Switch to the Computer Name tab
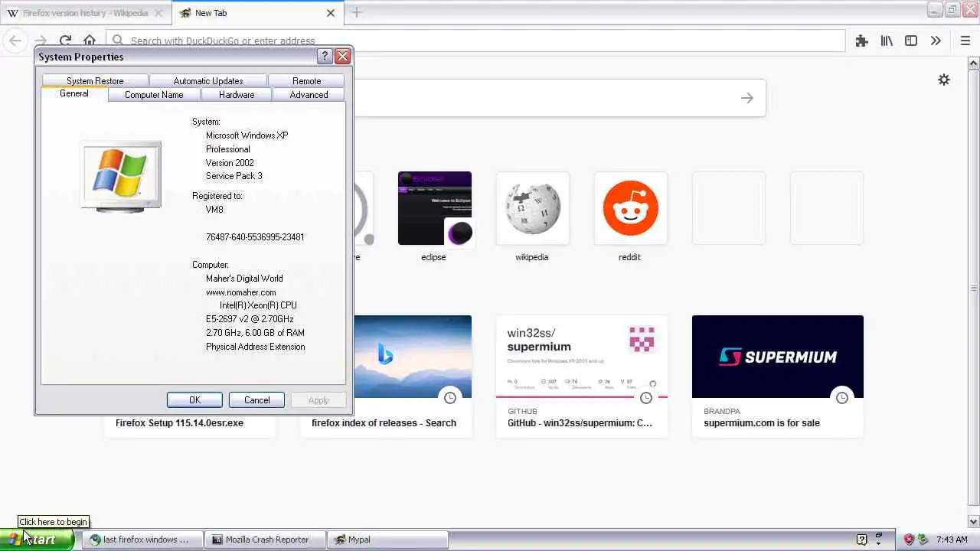This screenshot has height=551, width=980. pos(154,95)
